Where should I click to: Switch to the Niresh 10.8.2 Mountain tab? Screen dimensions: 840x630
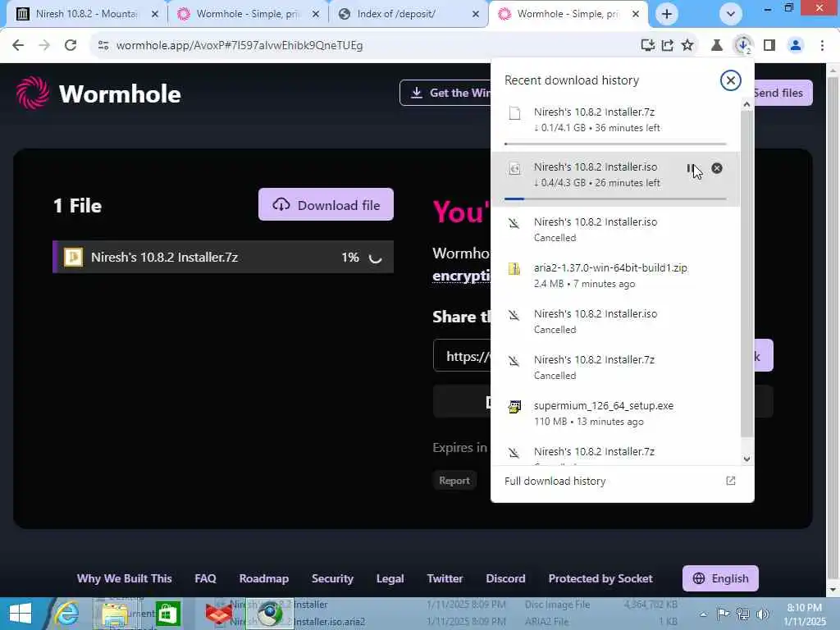tap(87, 14)
